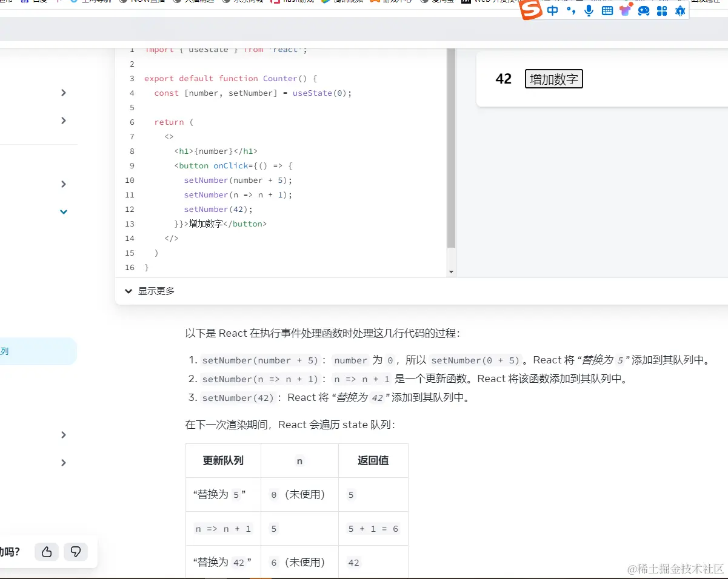728x579 pixels.
Task: Open the skin shirt icon in Sogou bar
Action: click(626, 9)
